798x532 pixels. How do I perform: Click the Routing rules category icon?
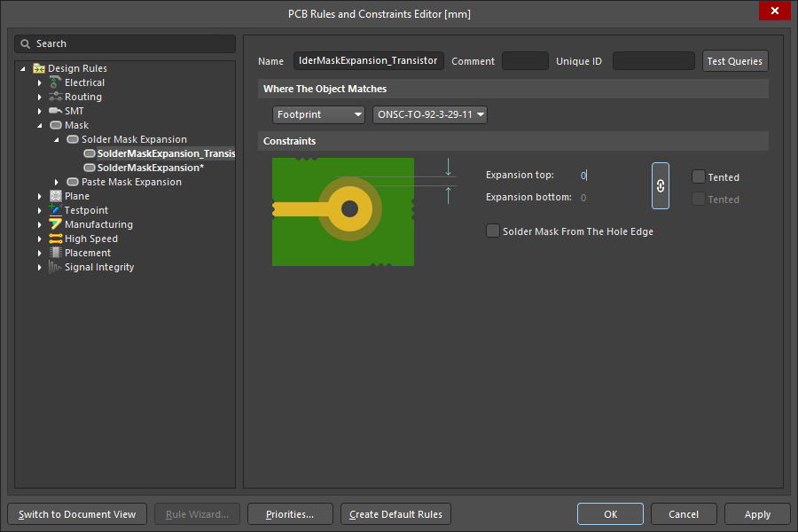point(54,97)
